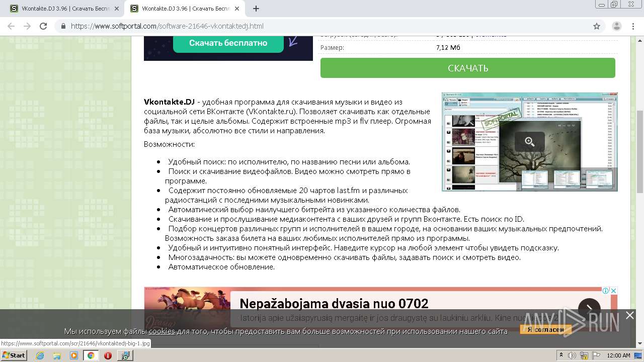Open Action Center flag tray icon
Screen dimensions: 644x362
[596, 355]
